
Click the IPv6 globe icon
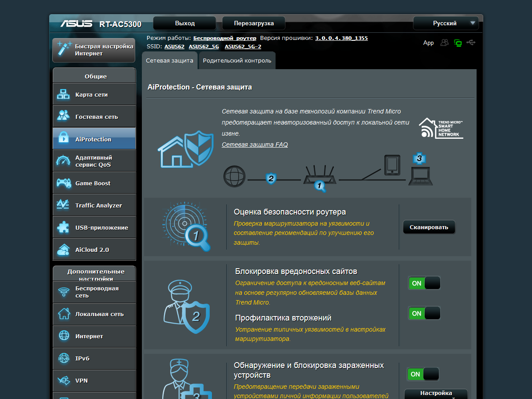click(64, 358)
